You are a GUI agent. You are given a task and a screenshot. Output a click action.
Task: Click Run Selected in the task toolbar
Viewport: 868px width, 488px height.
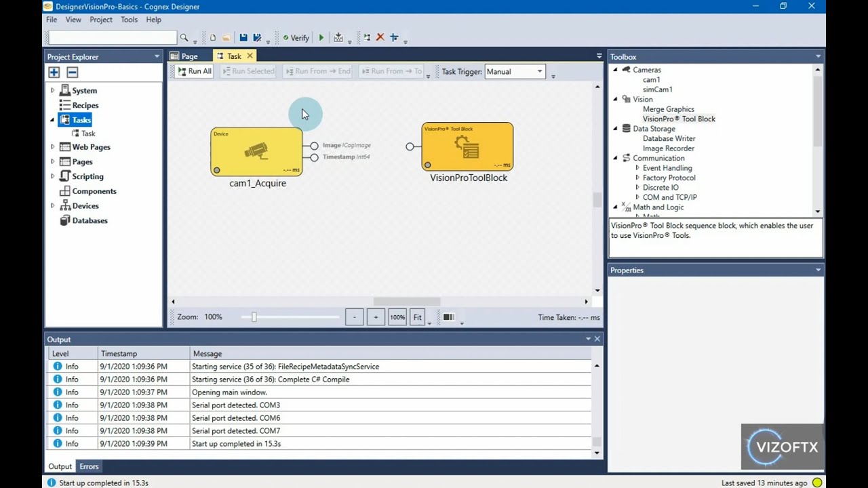(248, 71)
